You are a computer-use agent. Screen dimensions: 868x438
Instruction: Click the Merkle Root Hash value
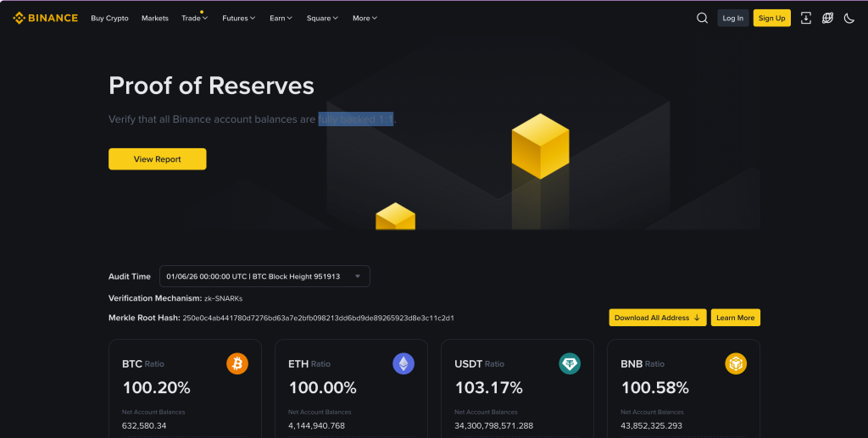[x=319, y=318]
